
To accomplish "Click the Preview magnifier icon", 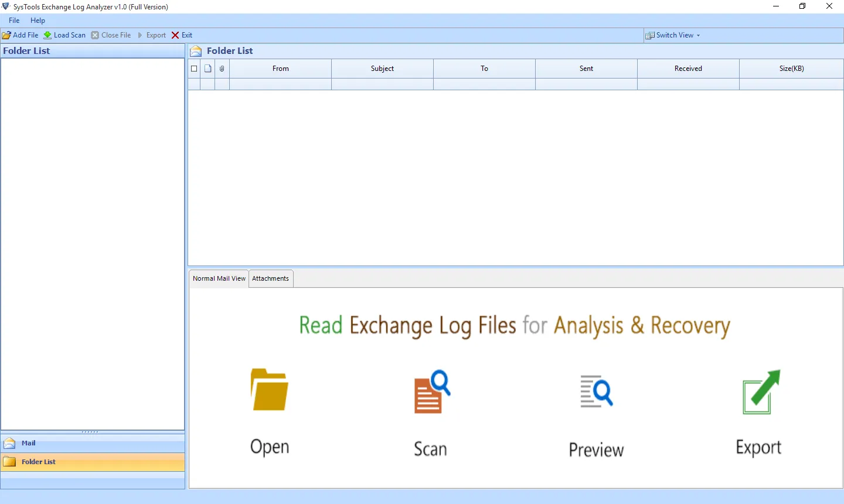I will 597,391.
